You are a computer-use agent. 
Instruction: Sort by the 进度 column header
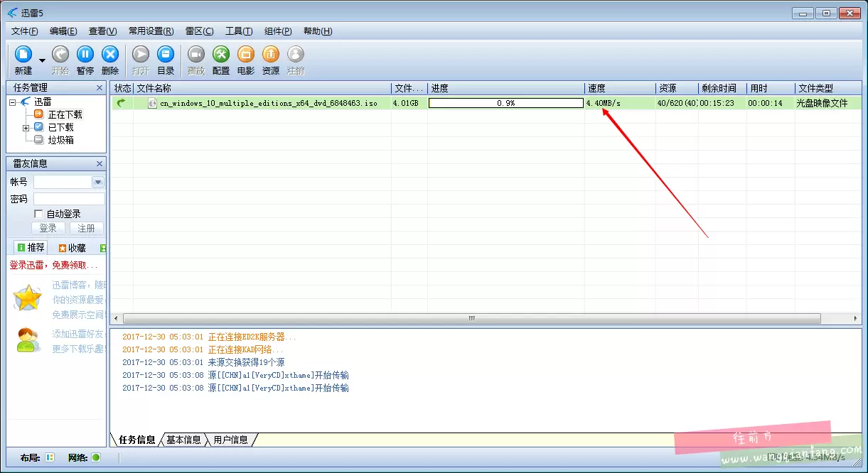506,88
